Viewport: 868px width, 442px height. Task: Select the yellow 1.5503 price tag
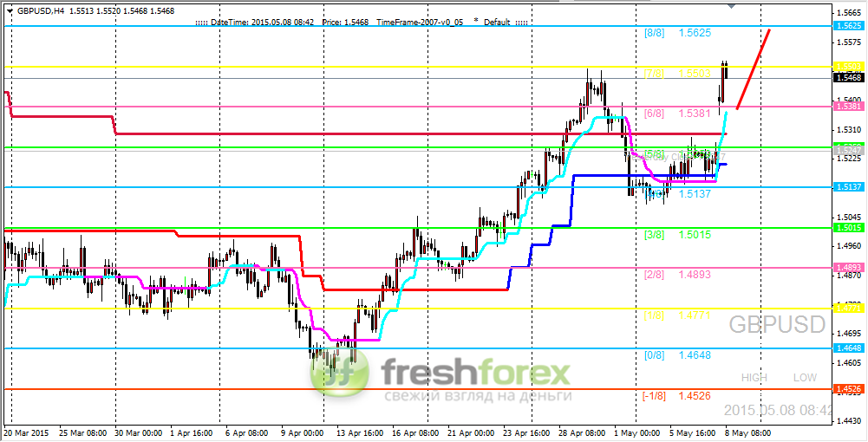[850, 67]
